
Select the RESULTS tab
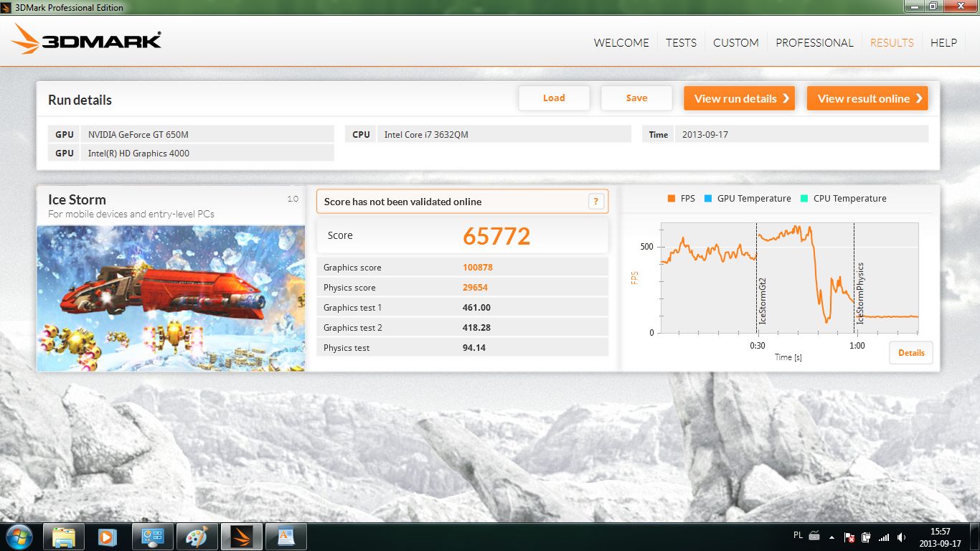892,43
